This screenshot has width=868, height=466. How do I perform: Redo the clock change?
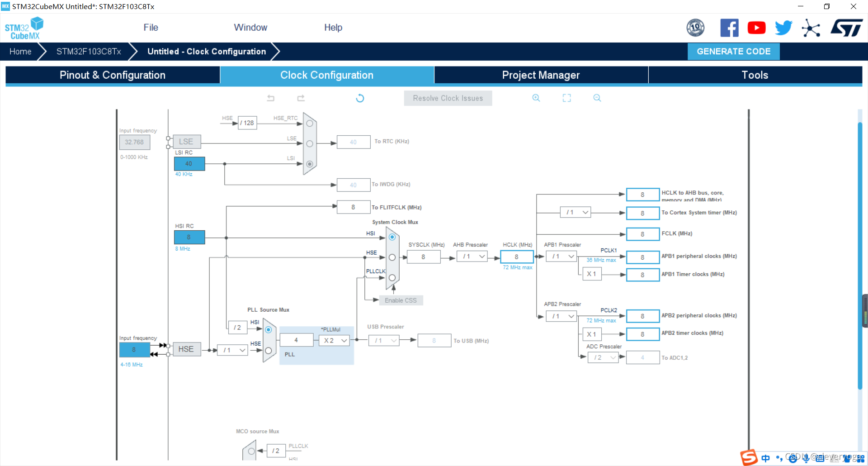301,98
